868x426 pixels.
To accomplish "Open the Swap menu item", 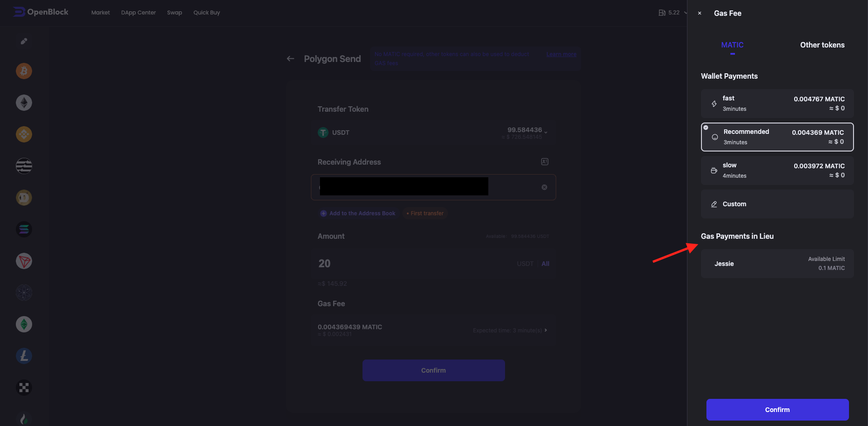I will pyautogui.click(x=174, y=13).
